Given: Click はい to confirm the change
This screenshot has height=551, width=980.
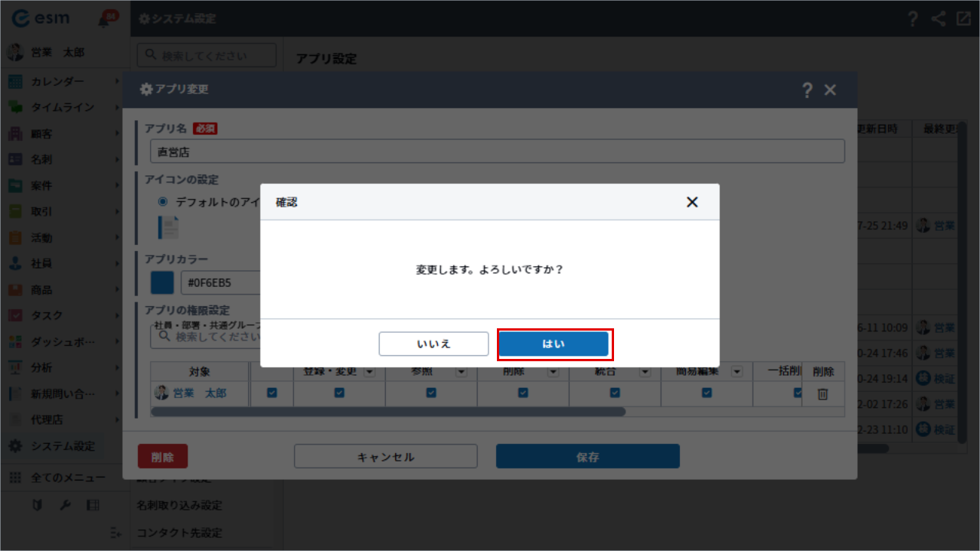Looking at the screenshot, I should click(x=554, y=344).
